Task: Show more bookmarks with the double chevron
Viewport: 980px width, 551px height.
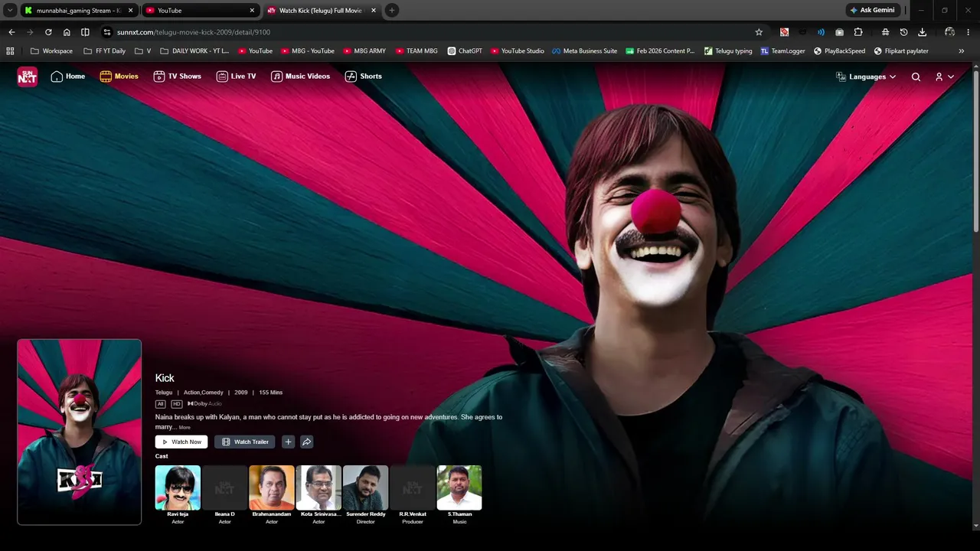Action: [962, 51]
